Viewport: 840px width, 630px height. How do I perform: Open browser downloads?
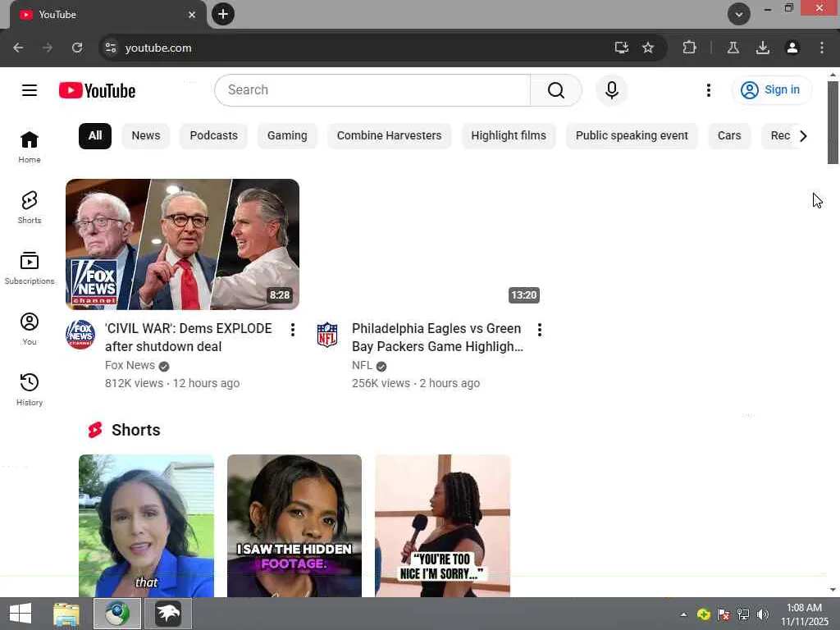(762, 48)
